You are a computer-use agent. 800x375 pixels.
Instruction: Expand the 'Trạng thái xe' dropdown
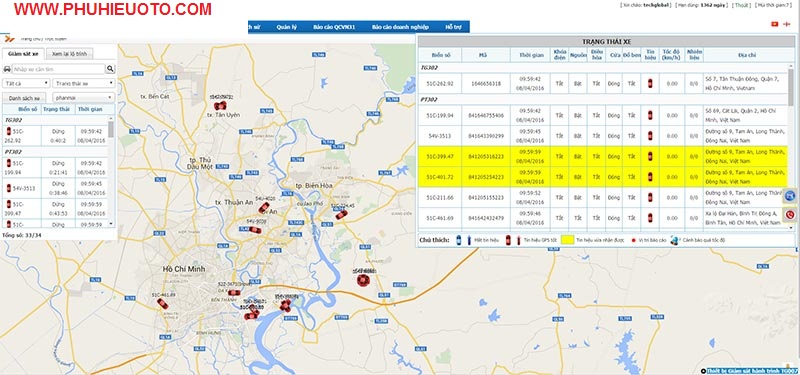tap(84, 83)
